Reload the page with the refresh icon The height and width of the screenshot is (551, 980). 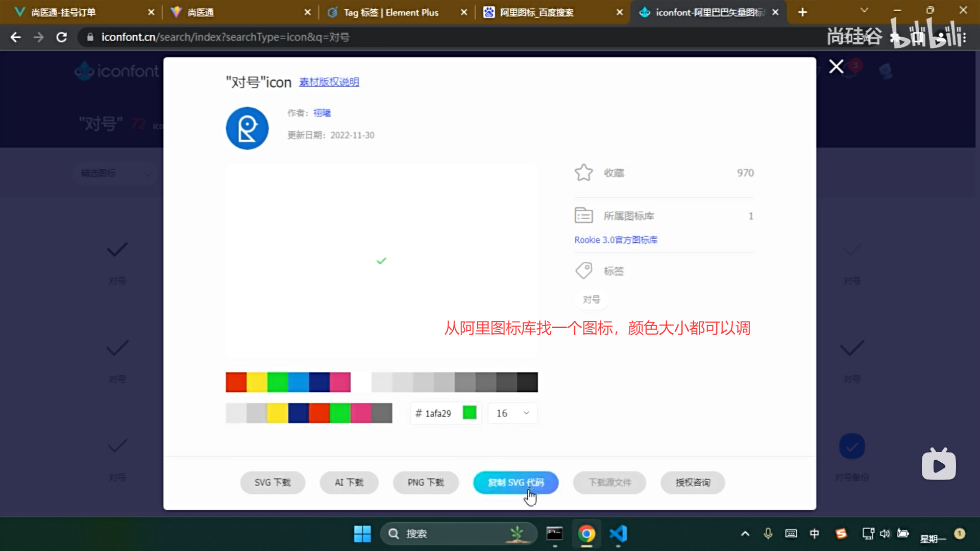pos(62,37)
